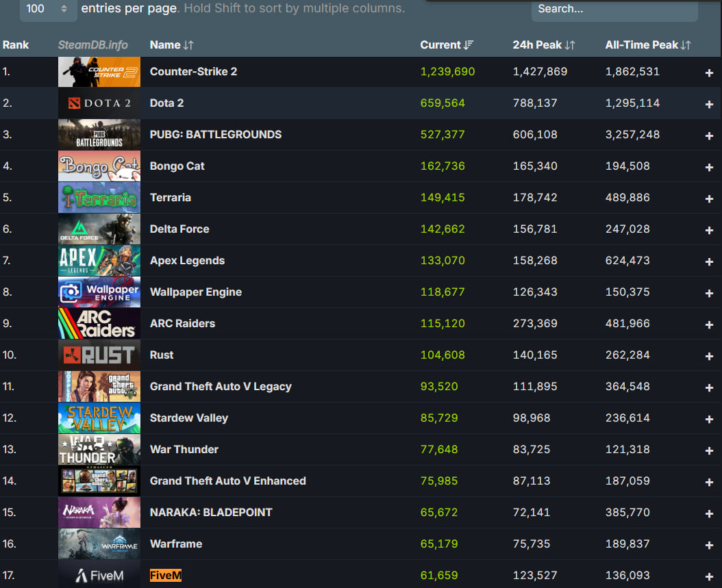Click the plus icon on Dota 2 row
722x588 pixels.
tap(709, 104)
